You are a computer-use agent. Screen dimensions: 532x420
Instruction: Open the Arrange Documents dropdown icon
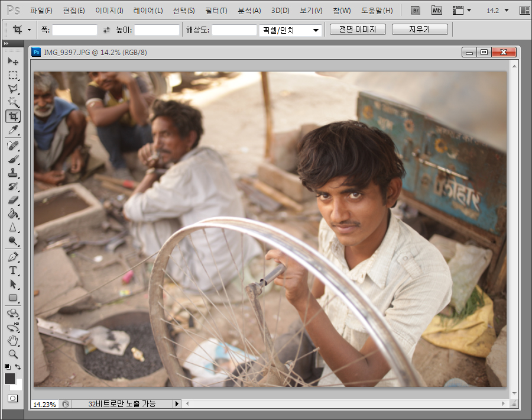524,11
